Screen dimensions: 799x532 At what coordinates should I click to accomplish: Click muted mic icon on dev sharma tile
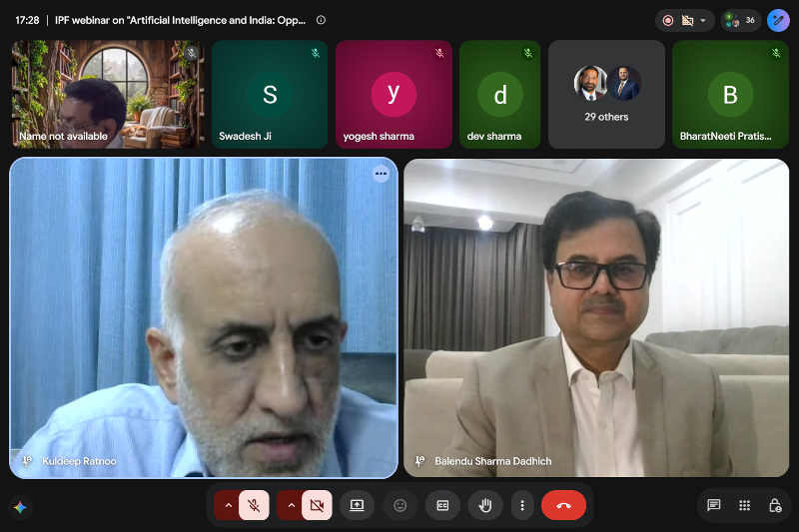pyautogui.click(x=528, y=53)
